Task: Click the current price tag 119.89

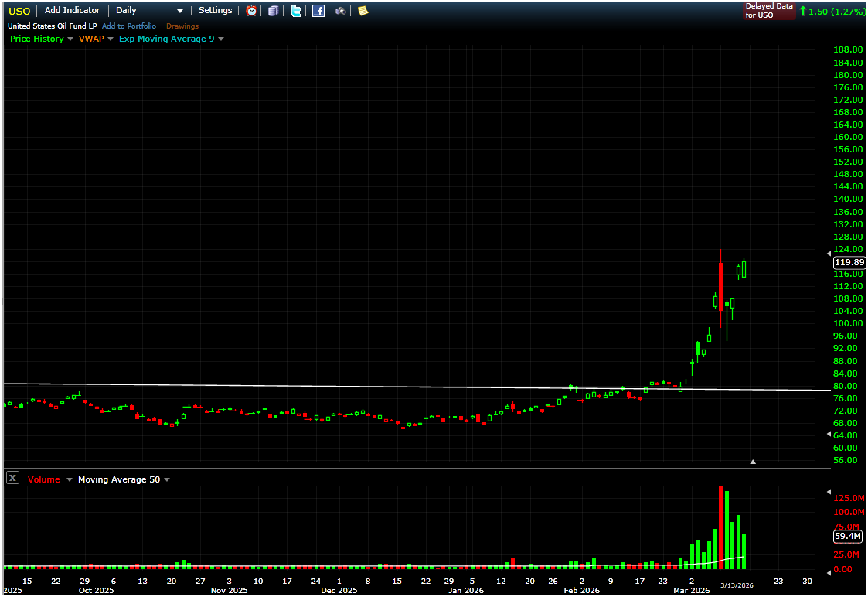Action: (x=849, y=262)
